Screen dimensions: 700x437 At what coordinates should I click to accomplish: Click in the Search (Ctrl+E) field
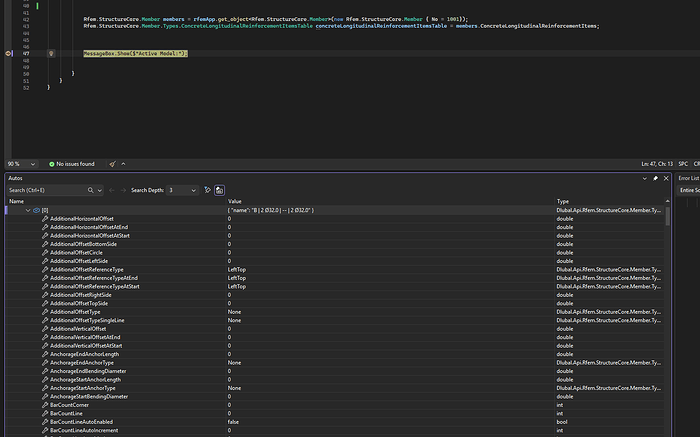(45, 190)
